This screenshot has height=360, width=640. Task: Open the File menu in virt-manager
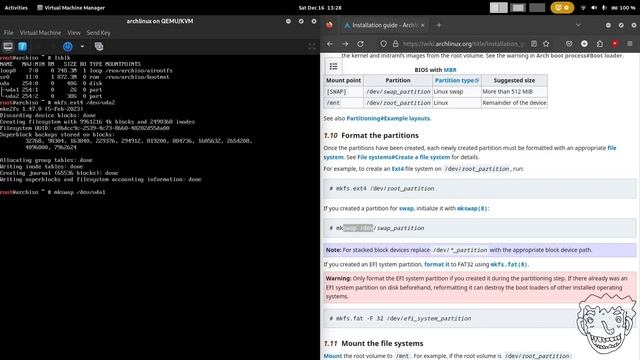(9, 33)
